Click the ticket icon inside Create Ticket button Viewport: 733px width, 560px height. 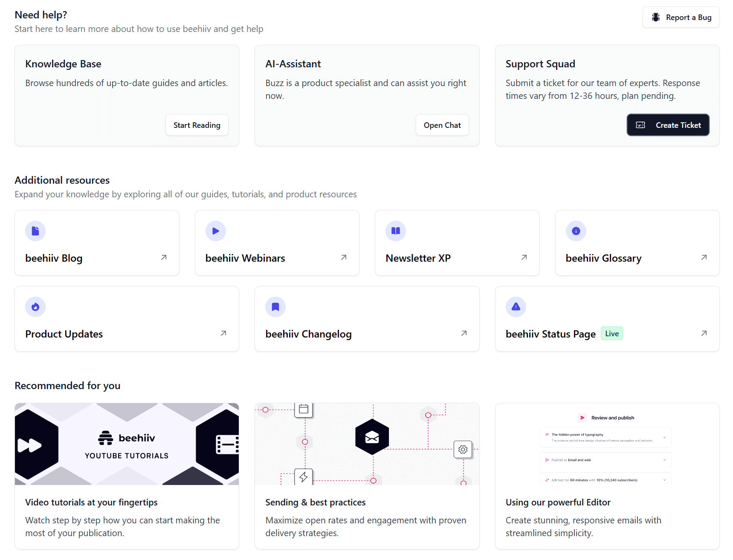pos(640,125)
